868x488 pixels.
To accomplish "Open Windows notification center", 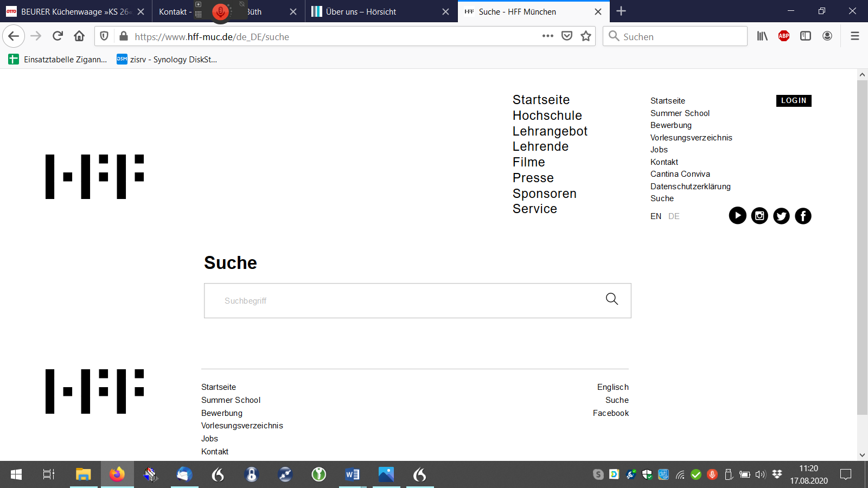I will (845, 474).
